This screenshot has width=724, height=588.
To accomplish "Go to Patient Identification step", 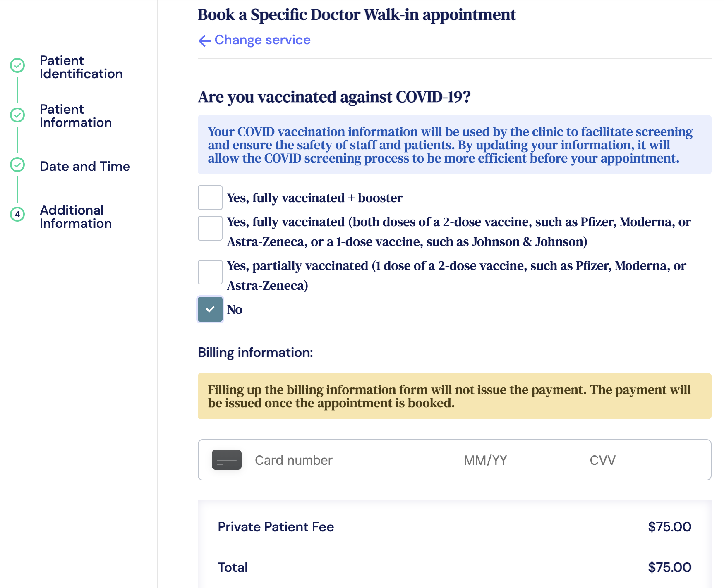I will coord(81,67).
